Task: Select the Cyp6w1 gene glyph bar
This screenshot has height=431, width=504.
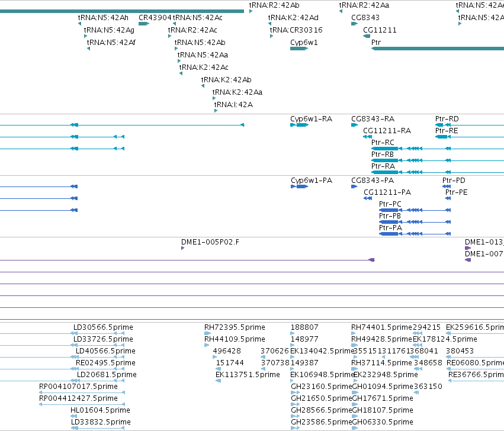Action: pyautogui.click(x=299, y=49)
